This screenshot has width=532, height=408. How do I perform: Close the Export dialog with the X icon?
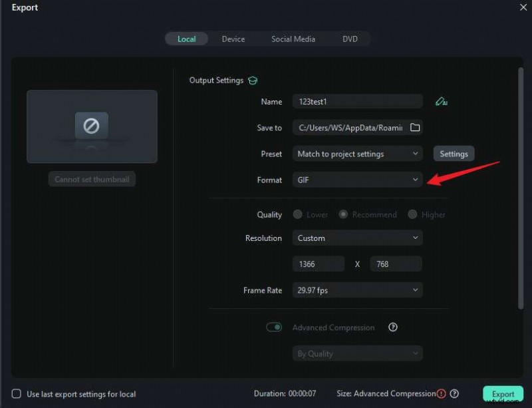click(523, 7)
